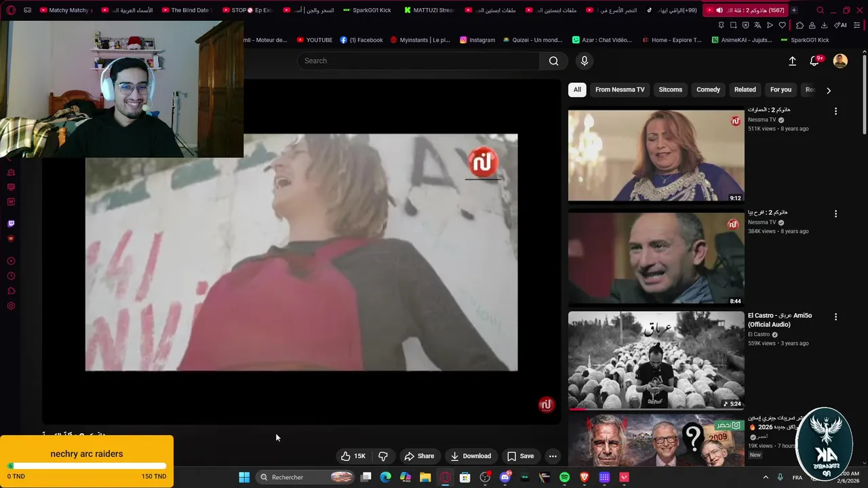Click the YouTube search magnifier button
Screen dimensions: 868x488
[x=553, y=61]
